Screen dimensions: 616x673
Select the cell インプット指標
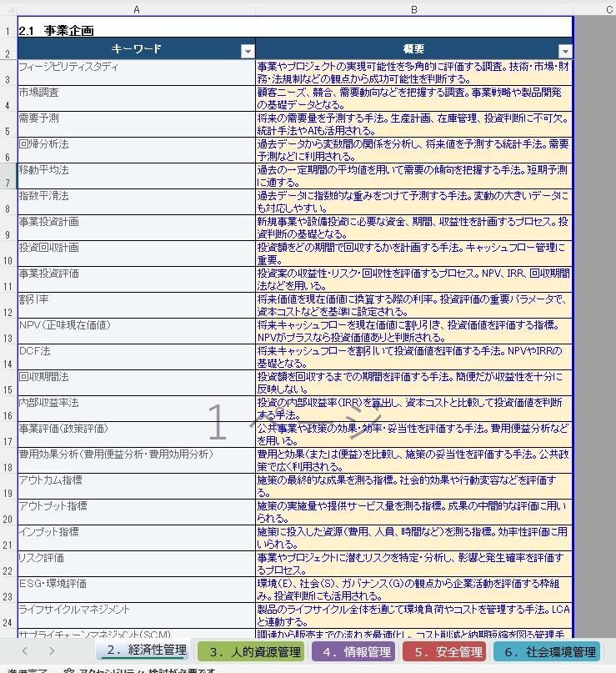click(x=137, y=538)
